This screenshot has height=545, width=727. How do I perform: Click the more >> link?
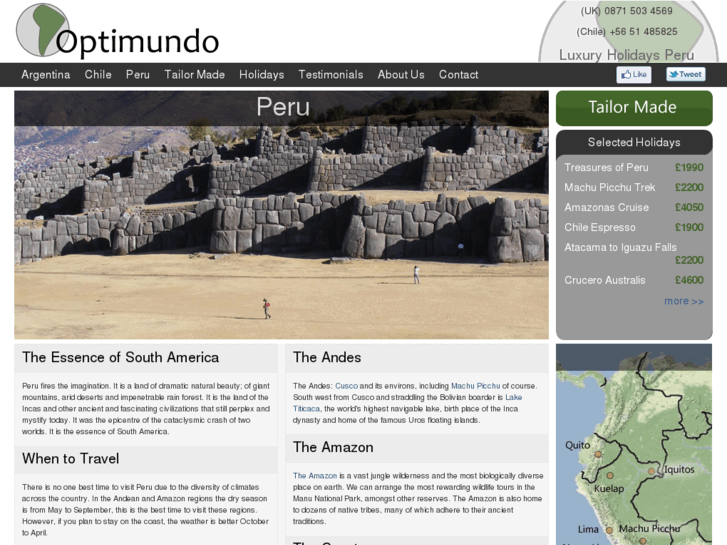point(683,301)
